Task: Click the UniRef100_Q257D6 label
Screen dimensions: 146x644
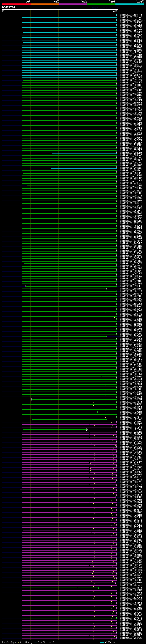Action: (131, 93)
